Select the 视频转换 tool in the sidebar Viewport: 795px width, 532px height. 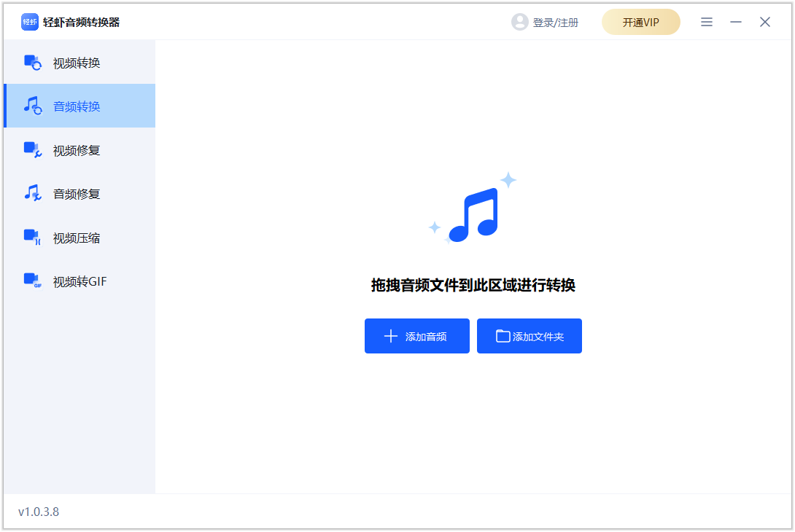coord(66,61)
